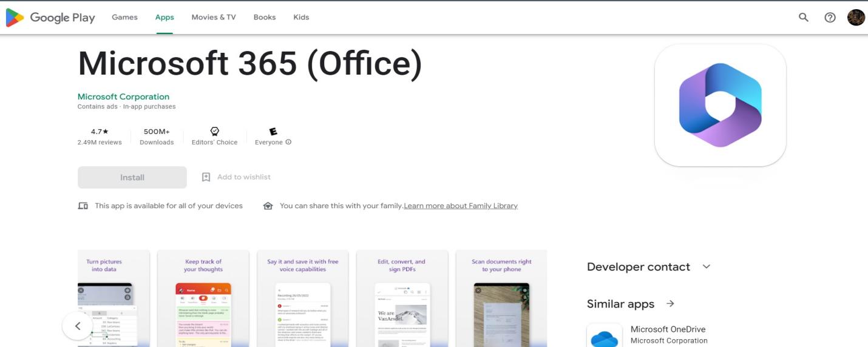Screen dimensions: 868x347
Task: Click the Add to wishlist bookmark icon
Action: pyautogui.click(x=206, y=177)
